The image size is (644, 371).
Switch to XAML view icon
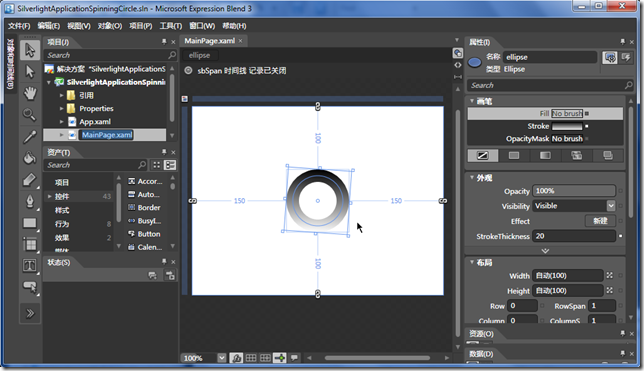[x=458, y=65]
